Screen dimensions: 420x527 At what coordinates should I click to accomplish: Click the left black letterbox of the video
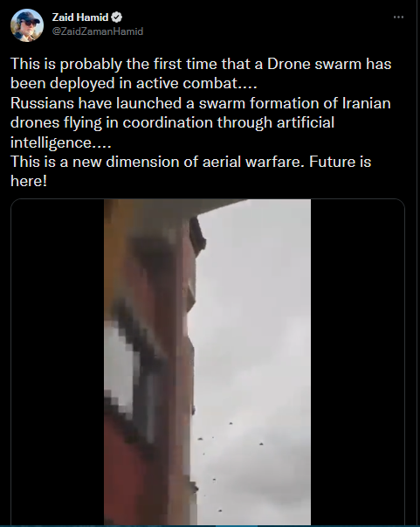tap(58, 362)
